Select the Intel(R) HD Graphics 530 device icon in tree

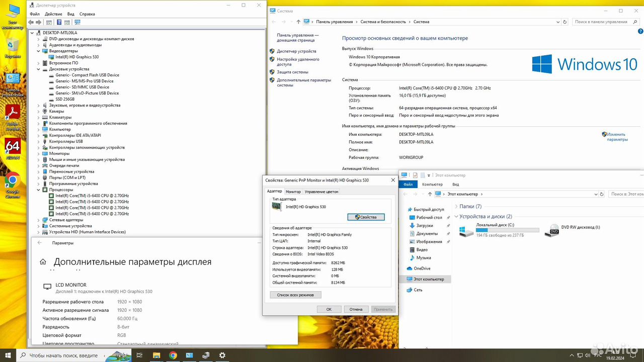point(52,57)
